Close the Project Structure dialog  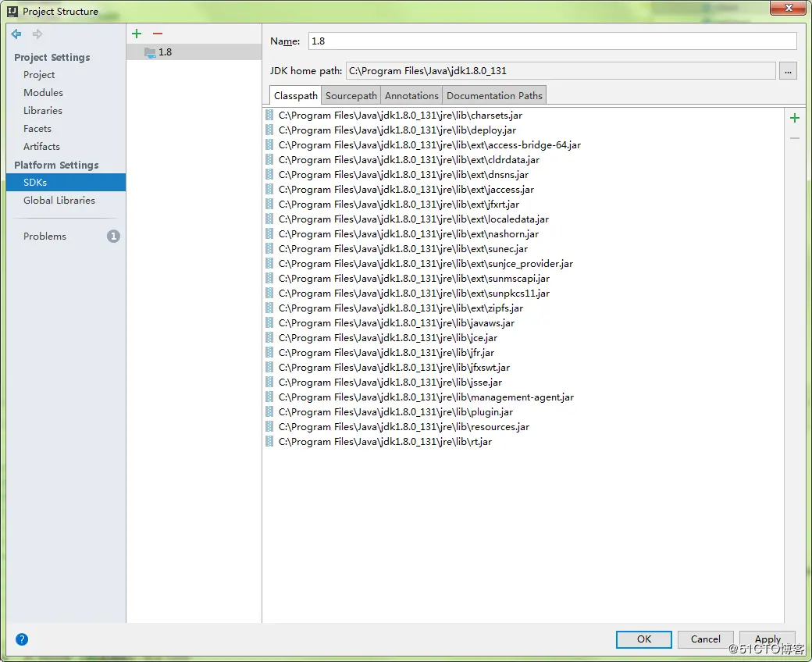click(789, 8)
